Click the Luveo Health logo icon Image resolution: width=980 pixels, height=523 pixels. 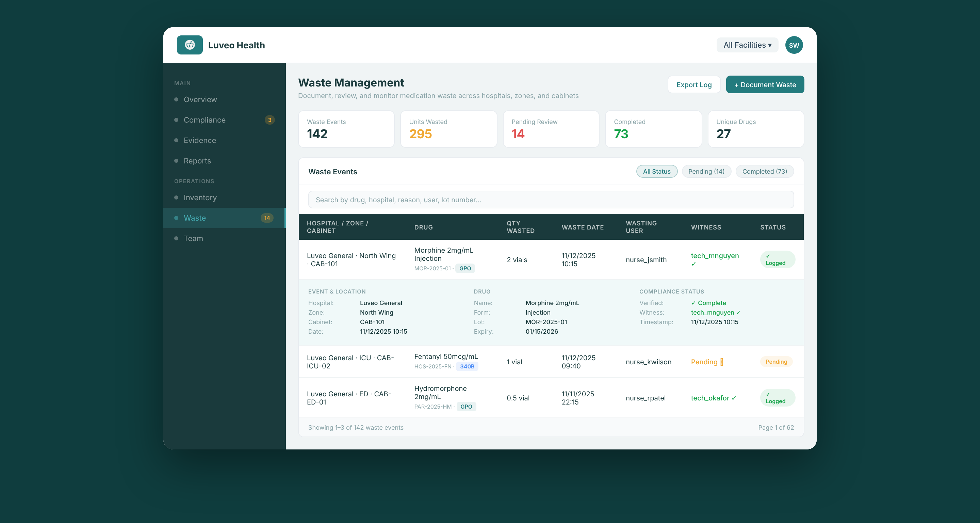[190, 45]
